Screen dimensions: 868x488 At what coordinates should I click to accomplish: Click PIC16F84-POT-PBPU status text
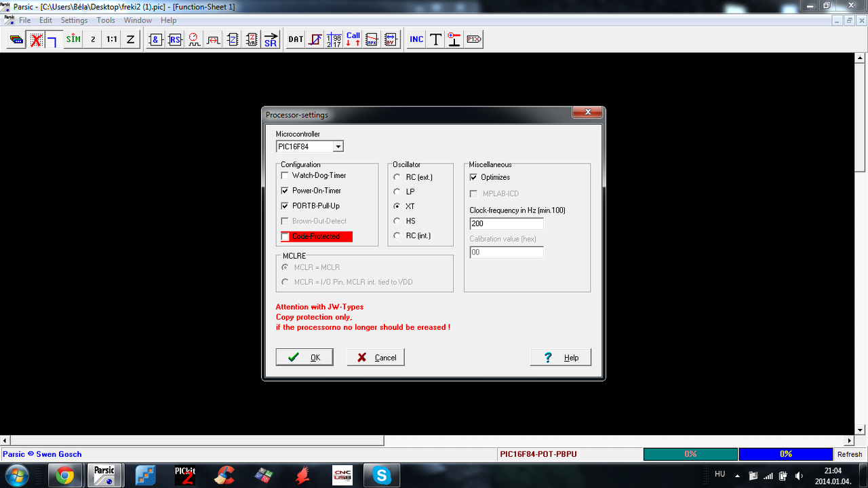point(538,454)
